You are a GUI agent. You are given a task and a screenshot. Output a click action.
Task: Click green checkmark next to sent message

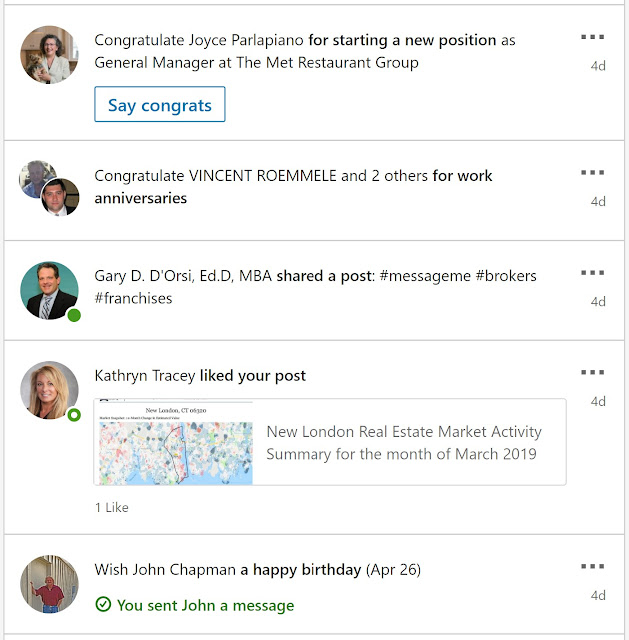103,605
